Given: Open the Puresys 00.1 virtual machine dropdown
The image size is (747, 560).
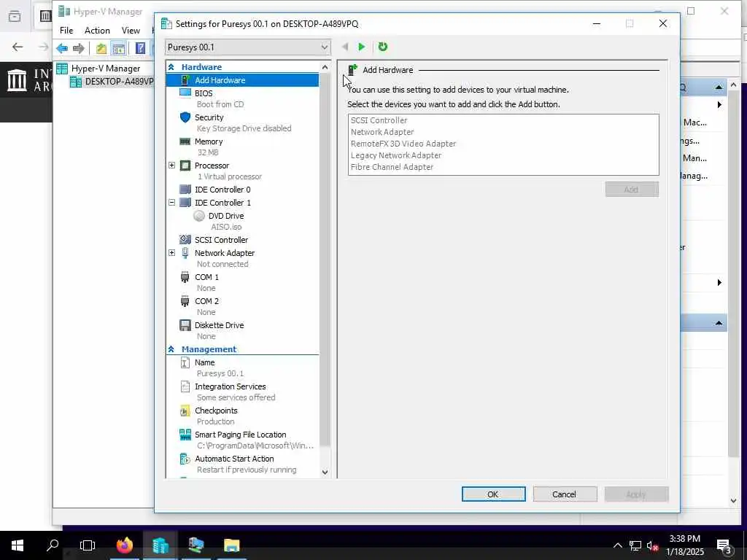Looking at the screenshot, I should point(248,47).
